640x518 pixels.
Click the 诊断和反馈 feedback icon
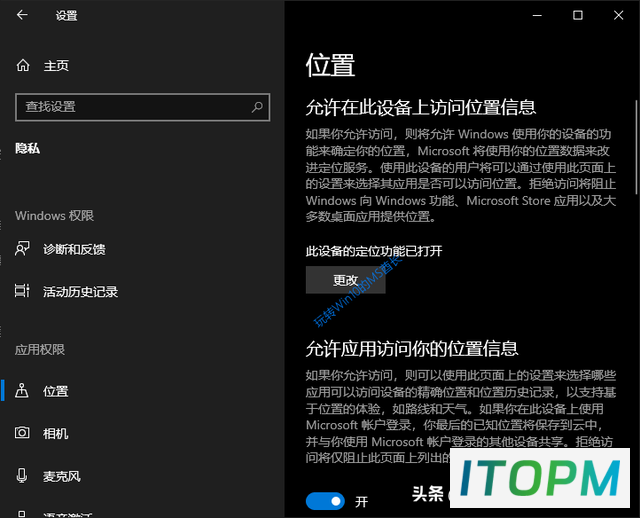tap(22, 249)
